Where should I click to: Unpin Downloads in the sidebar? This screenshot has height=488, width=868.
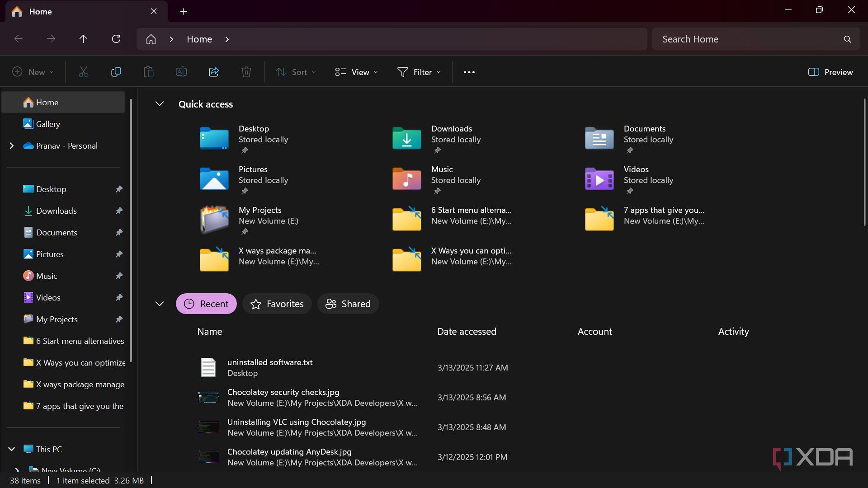pyautogui.click(x=119, y=211)
